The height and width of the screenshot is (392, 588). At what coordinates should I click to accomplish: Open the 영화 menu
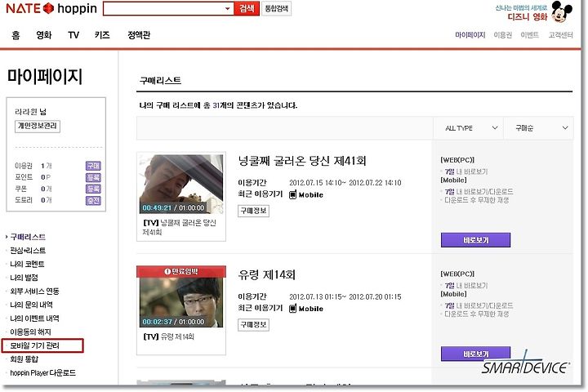coord(43,35)
